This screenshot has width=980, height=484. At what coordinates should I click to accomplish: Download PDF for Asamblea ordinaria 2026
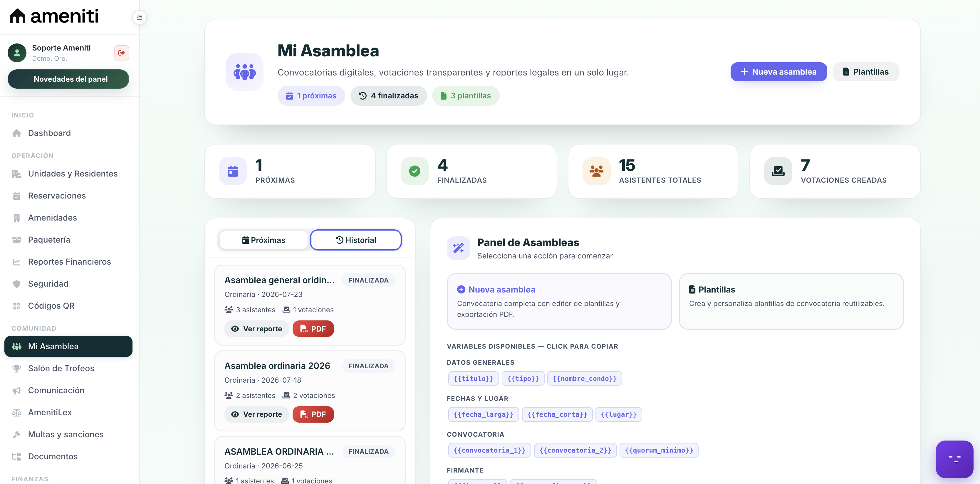[x=313, y=414]
